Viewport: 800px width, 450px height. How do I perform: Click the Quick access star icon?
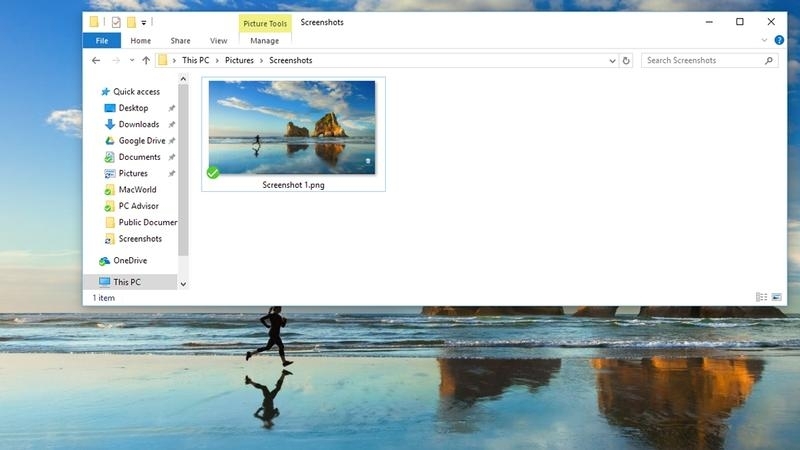[105, 91]
